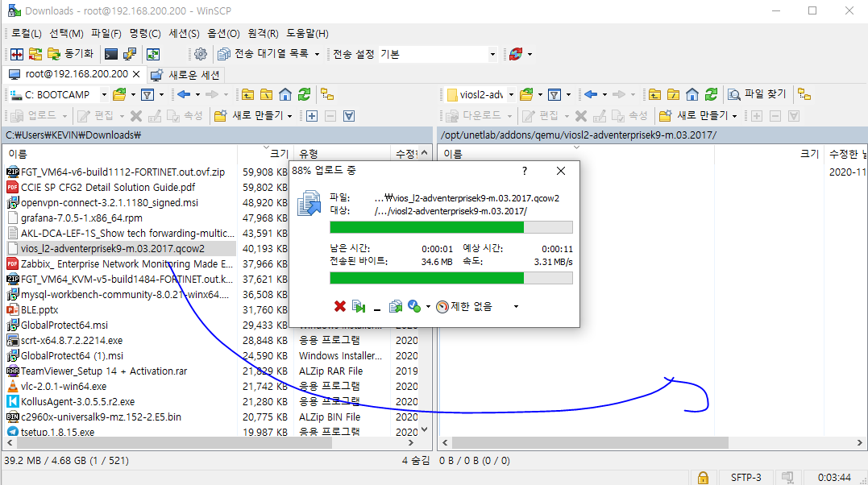
Task: Go back in remote panel history
Action: pyautogui.click(x=591, y=95)
